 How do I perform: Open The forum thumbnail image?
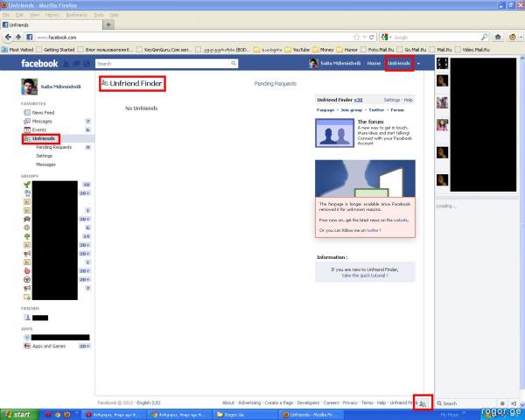coord(334,133)
